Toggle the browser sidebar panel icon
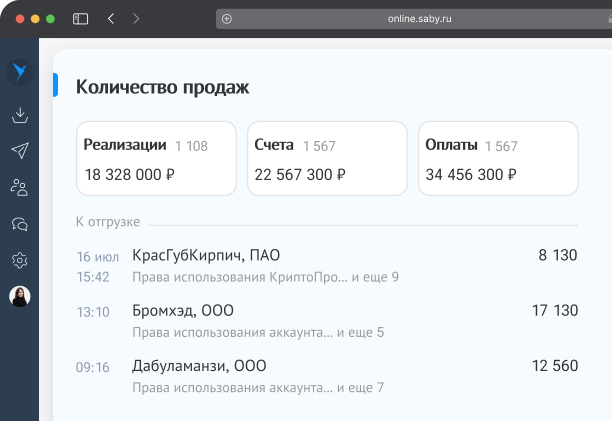 tap(80, 19)
